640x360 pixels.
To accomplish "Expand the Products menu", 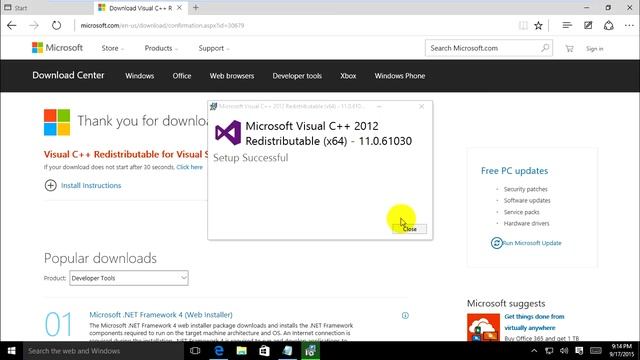I will (161, 48).
